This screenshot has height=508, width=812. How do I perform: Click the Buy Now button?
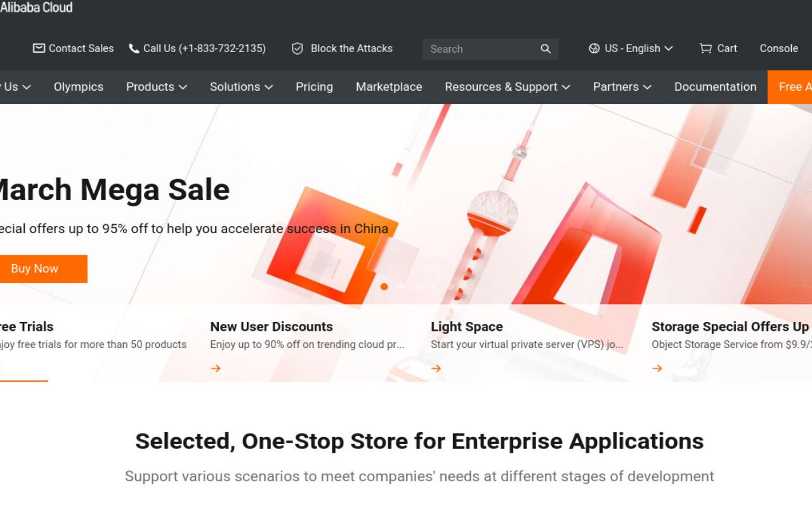(x=43, y=269)
